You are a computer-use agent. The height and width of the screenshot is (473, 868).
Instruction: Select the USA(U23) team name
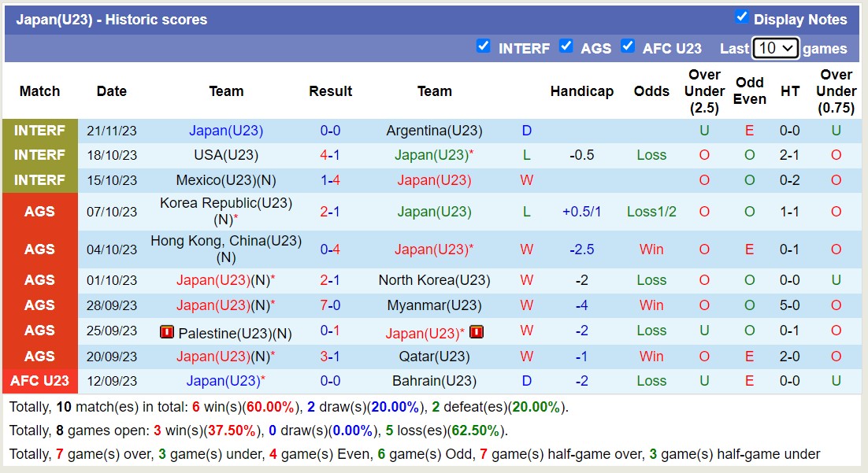click(x=226, y=155)
